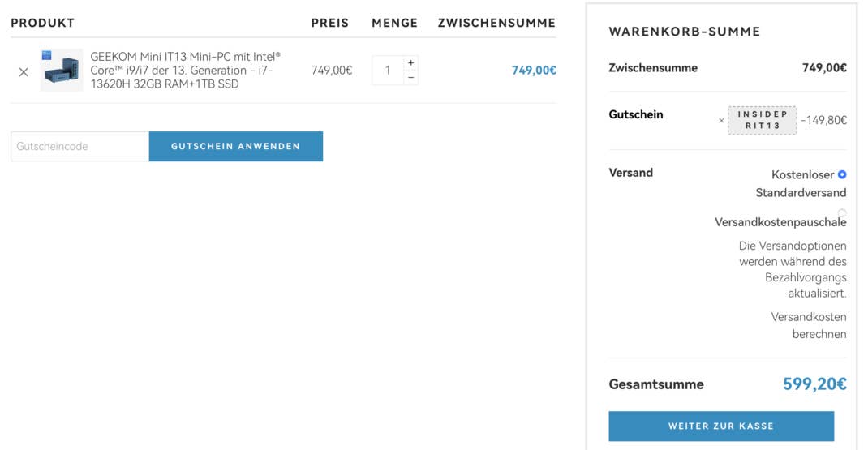Click the INSIDEPRIT13 coupon code tag
Screen dimensions: 868x450
point(763,120)
